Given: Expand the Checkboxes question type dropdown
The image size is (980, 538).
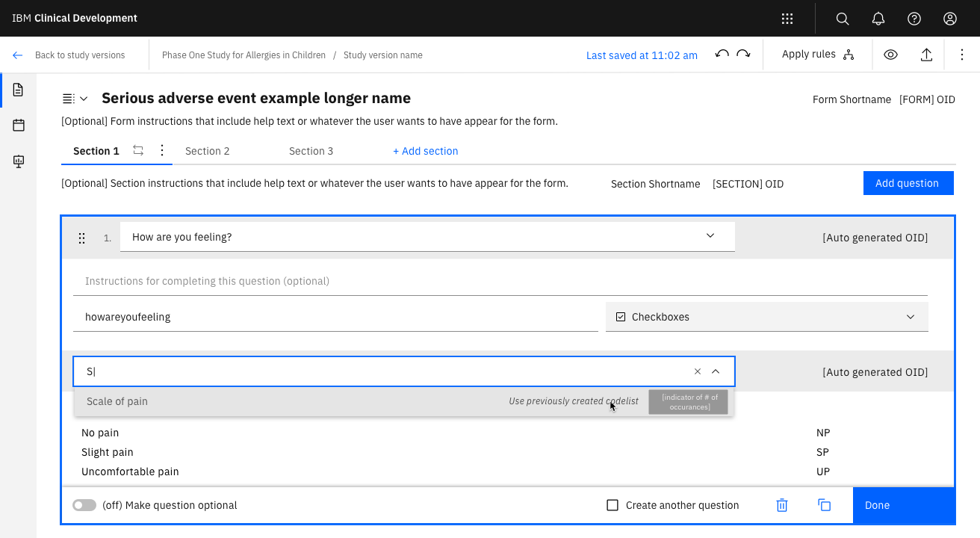Looking at the screenshot, I should tap(911, 317).
